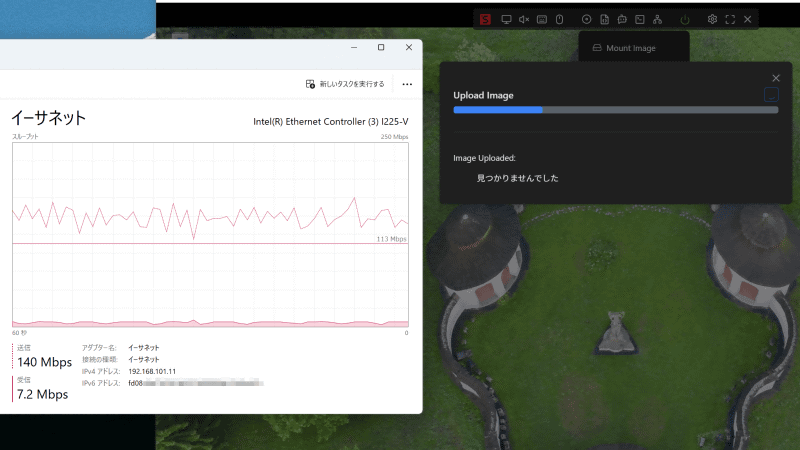Select the Mount Image menu item
Image resolution: width=800 pixels, height=450 pixels.
pyautogui.click(x=634, y=48)
